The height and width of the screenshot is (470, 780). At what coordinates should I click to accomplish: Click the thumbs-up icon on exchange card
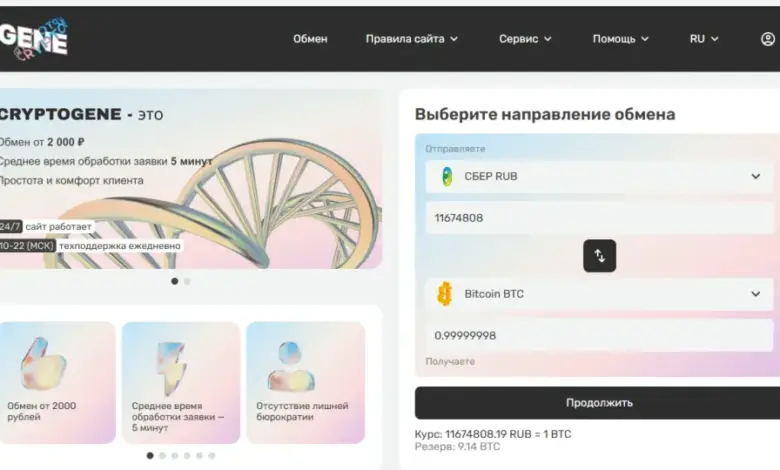tap(43, 364)
